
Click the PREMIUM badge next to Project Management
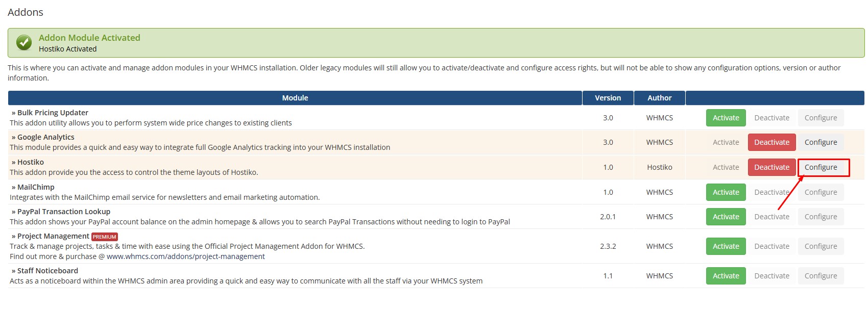click(105, 237)
